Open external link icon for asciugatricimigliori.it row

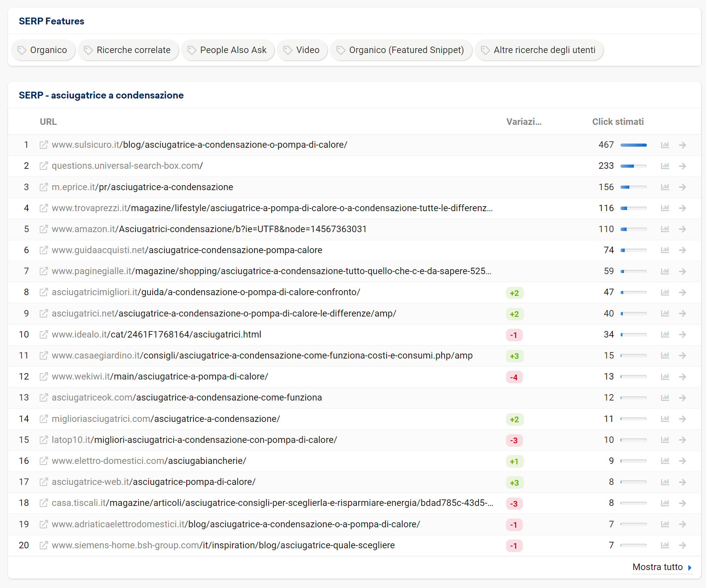click(44, 292)
